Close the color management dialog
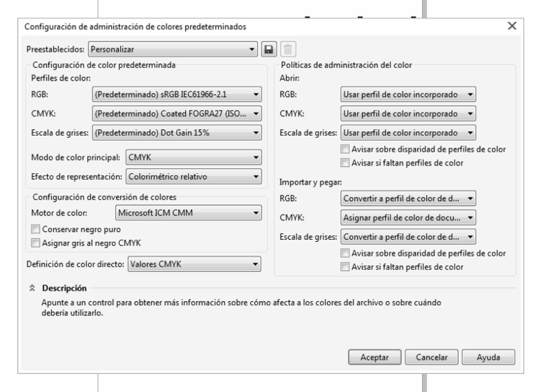This screenshot has height=392, width=543. click(x=512, y=26)
